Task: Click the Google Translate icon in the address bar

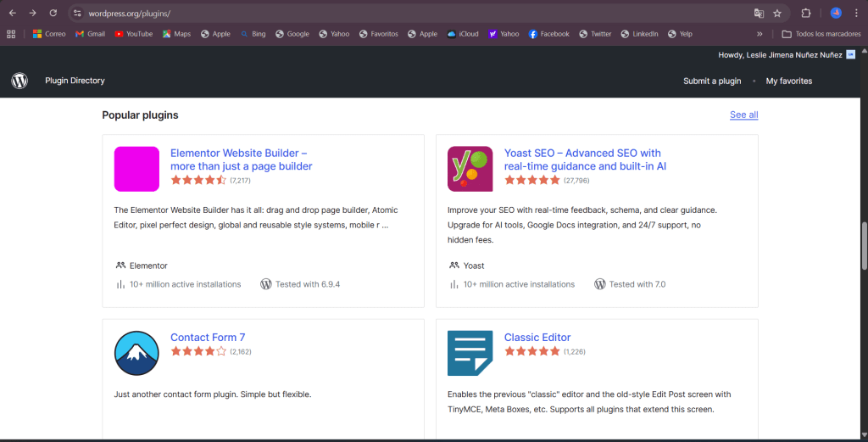Action: 759,14
